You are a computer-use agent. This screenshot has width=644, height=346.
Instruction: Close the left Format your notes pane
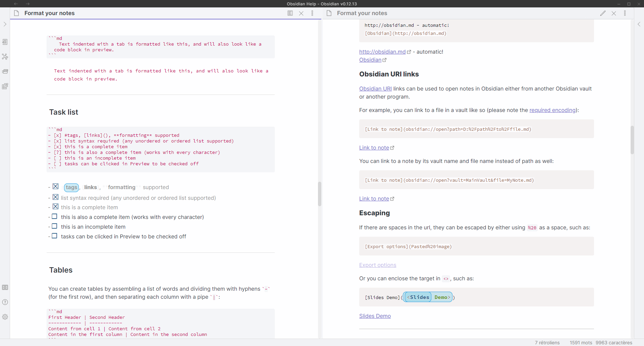pyautogui.click(x=301, y=13)
